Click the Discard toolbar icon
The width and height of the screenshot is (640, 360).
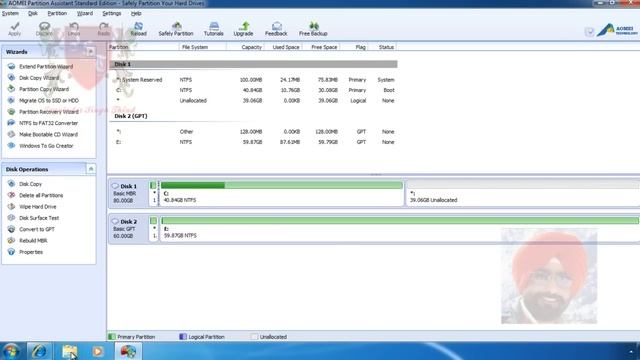pyautogui.click(x=44, y=29)
